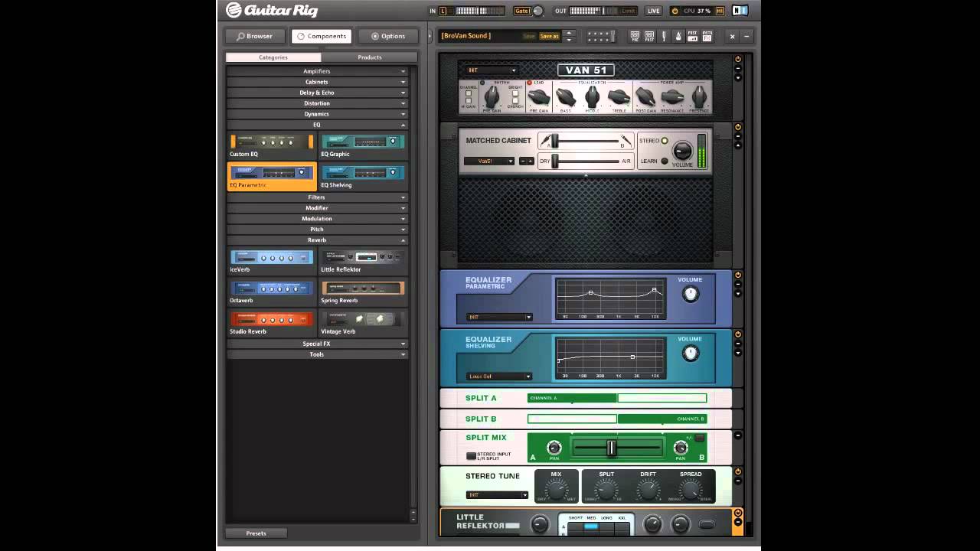Expand the Delay & Echo category
This screenshot has height=551, width=980.
point(317,93)
